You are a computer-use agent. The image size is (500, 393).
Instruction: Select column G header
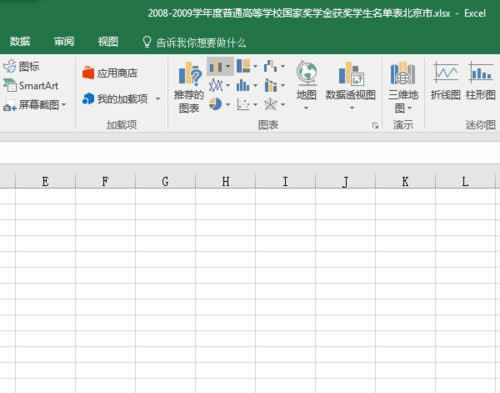coord(165,182)
